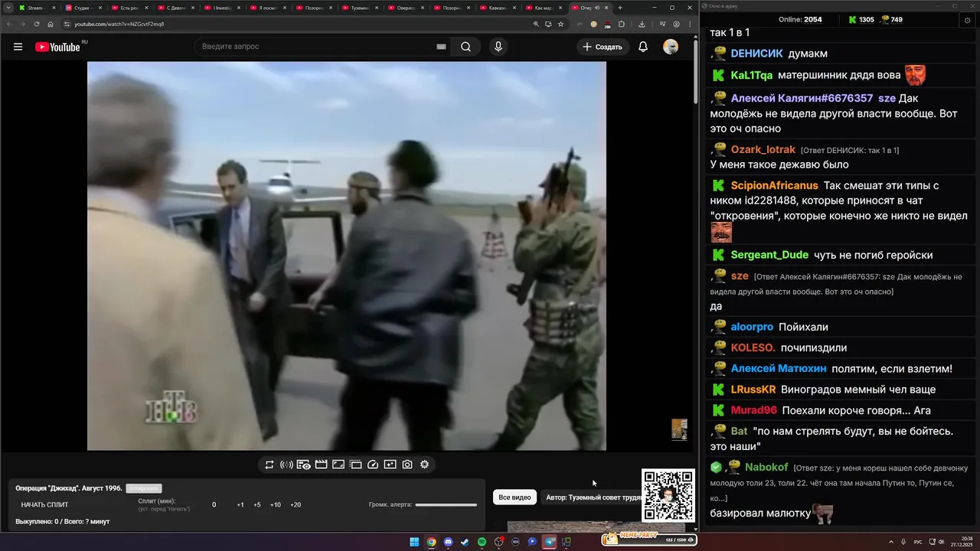Open a new browser tab
This screenshot has height=551, width=980.
[620, 8]
